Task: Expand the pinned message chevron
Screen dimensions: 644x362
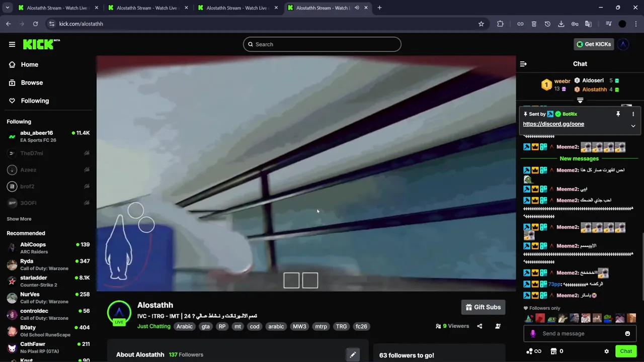Action: click(x=633, y=126)
